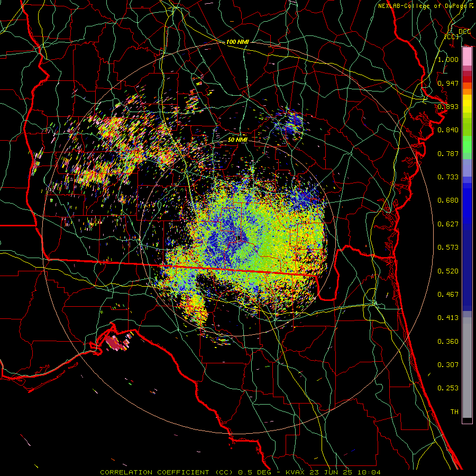Click the 1.000 legend value
The height and width of the screenshot is (476, 476).
pyautogui.click(x=448, y=59)
